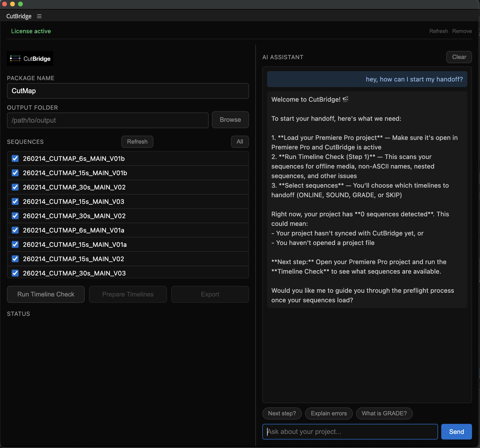Click the Remove license link

click(x=462, y=31)
